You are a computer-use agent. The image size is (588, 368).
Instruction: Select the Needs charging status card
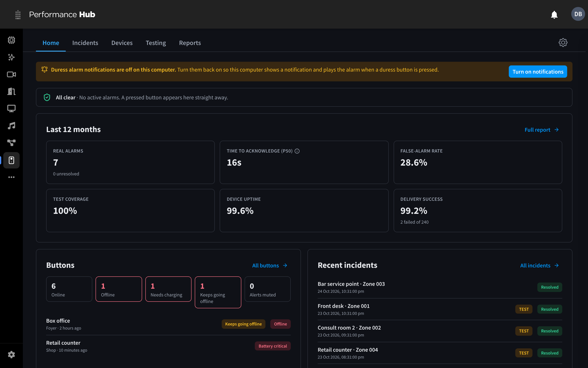point(168,289)
